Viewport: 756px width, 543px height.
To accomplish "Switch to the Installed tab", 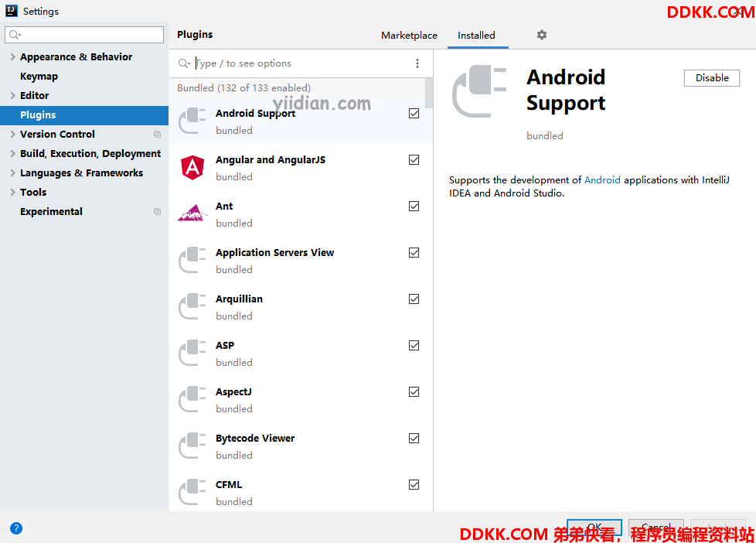I will pyautogui.click(x=476, y=36).
